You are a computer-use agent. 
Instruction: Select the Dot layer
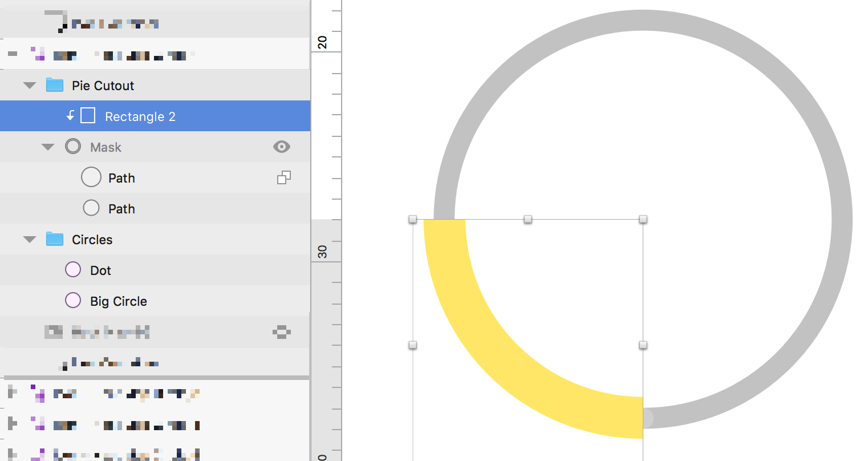point(101,270)
